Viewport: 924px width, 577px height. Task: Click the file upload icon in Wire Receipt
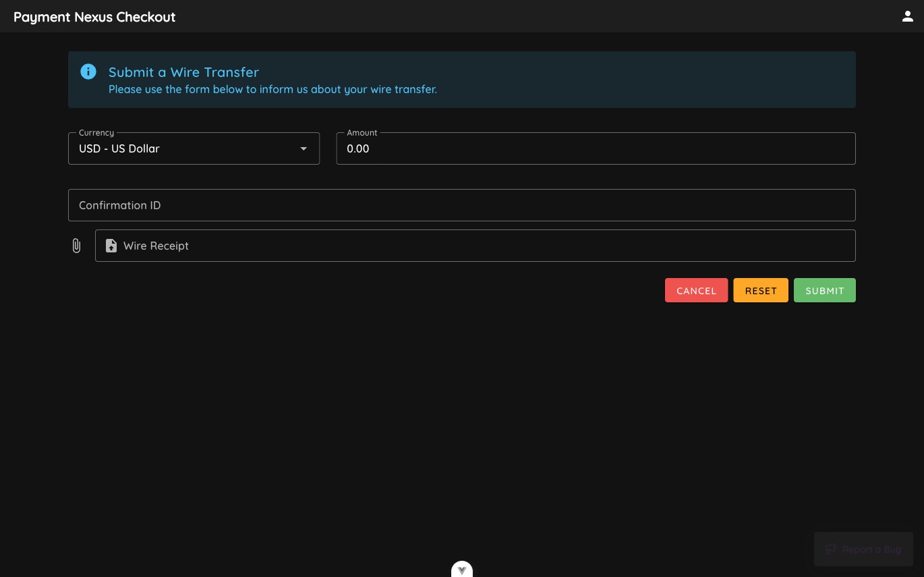pos(111,246)
